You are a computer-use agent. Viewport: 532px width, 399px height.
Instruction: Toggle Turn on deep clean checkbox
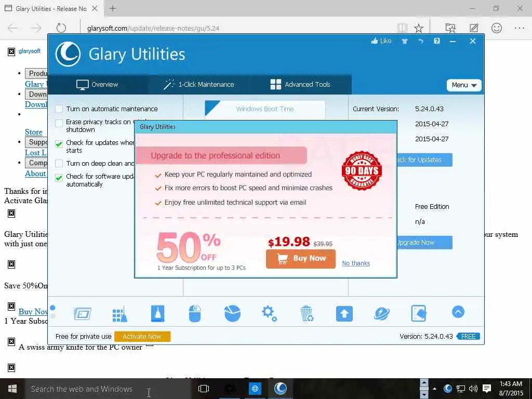pyautogui.click(x=59, y=164)
